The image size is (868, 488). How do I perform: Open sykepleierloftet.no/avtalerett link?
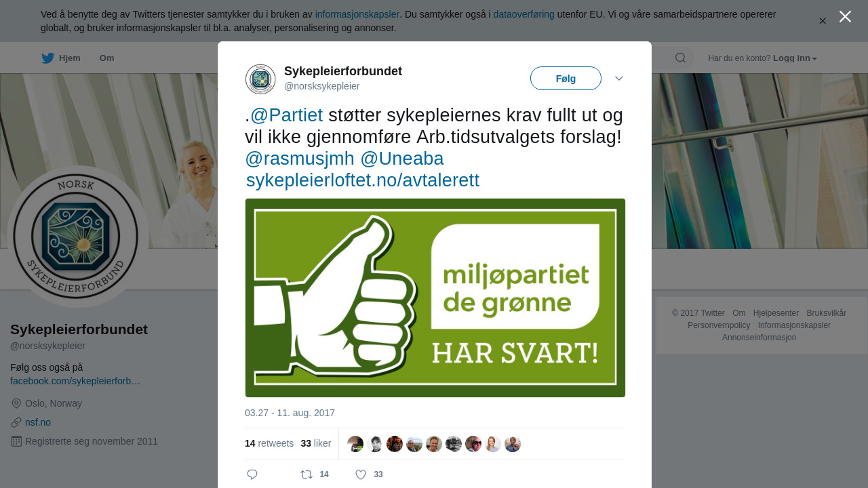point(363,180)
